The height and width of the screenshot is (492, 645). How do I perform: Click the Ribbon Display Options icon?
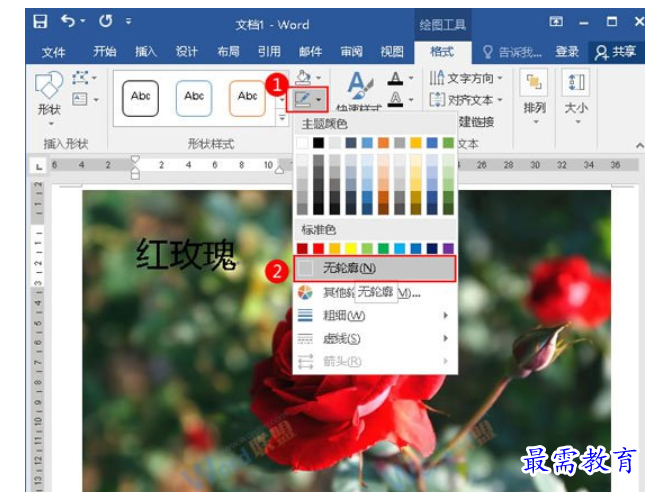tap(556, 21)
